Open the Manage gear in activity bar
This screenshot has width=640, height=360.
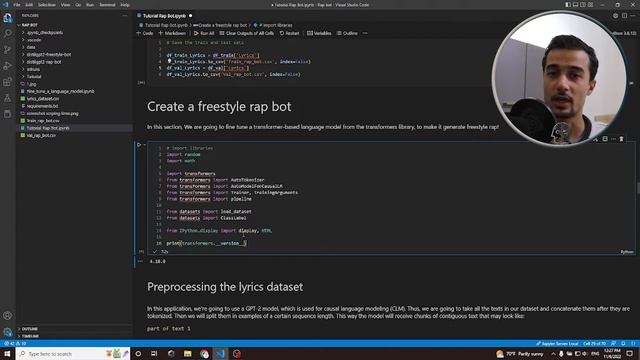click(7, 332)
